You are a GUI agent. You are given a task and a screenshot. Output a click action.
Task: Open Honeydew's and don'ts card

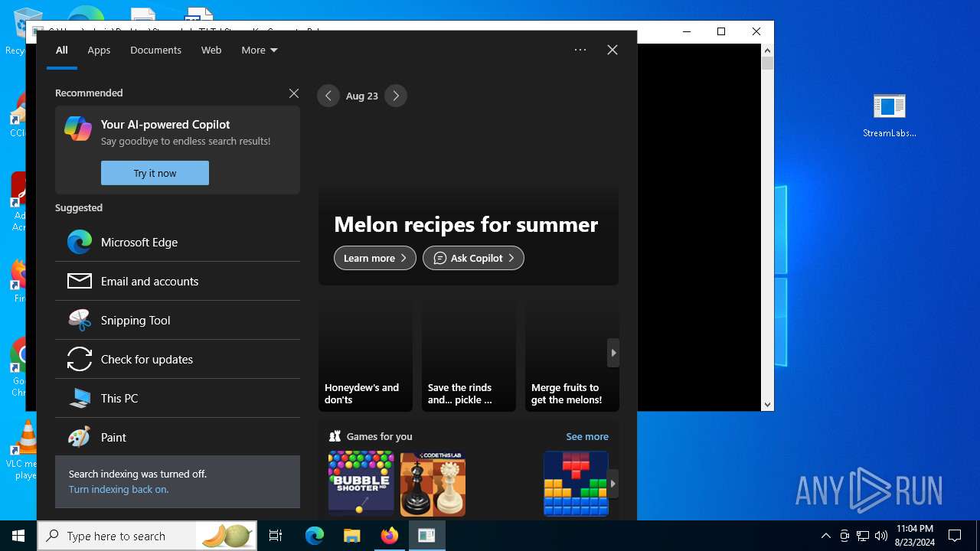pyautogui.click(x=365, y=353)
